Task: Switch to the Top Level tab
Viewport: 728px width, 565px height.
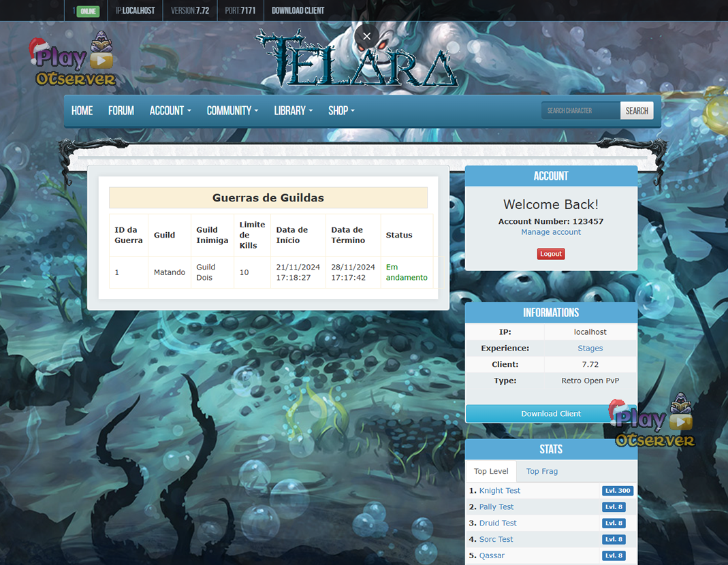Action: 491,471
